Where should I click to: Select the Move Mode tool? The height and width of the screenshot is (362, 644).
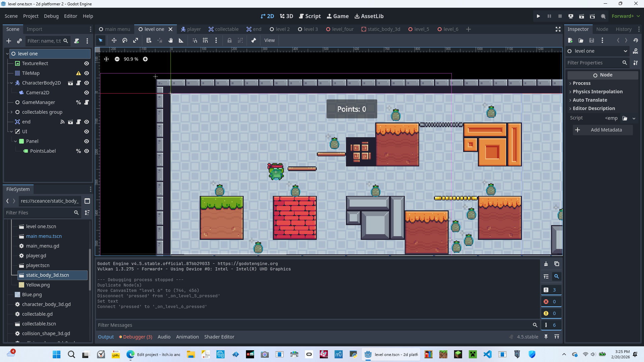click(114, 40)
